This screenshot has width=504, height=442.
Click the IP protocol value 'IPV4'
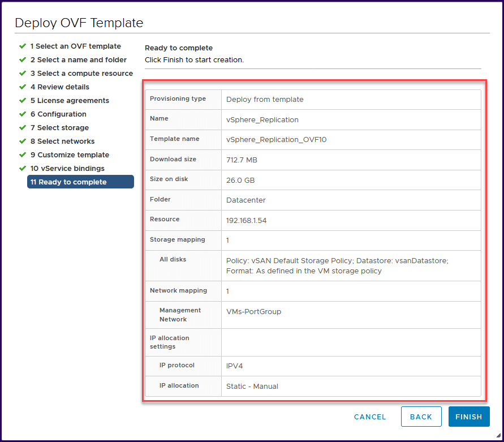click(234, 366)
